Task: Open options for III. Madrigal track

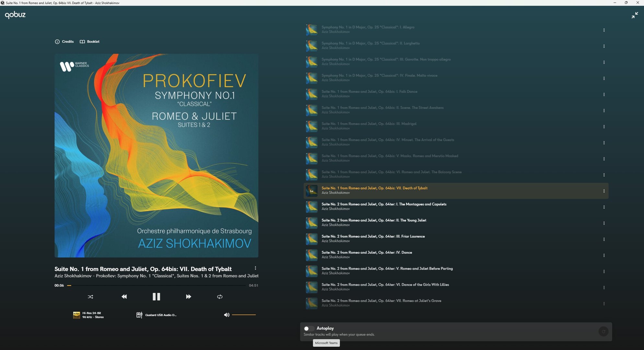Action: (604, 127)
